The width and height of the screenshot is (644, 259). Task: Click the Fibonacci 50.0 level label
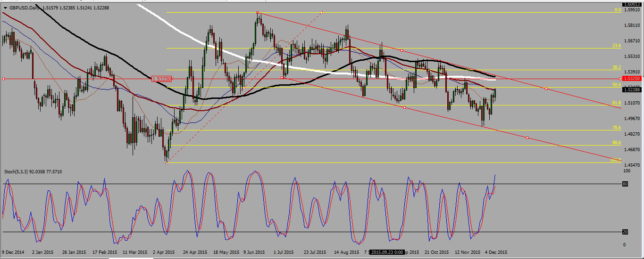616,85
